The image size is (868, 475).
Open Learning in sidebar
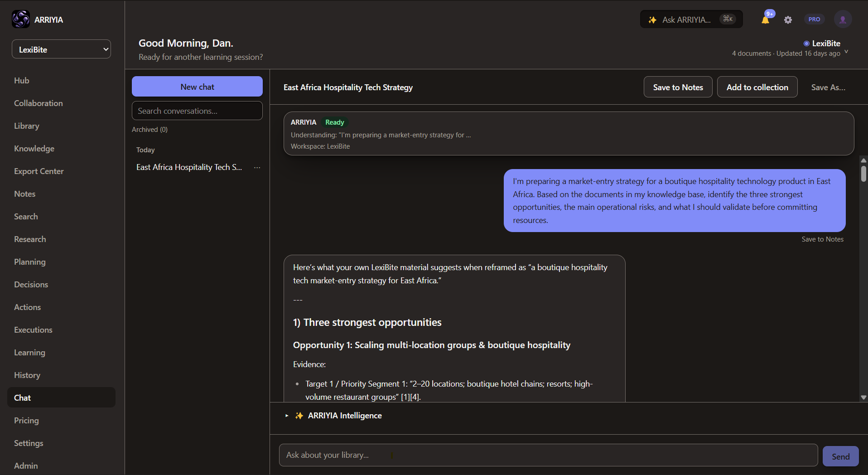[x=29, y=353]
